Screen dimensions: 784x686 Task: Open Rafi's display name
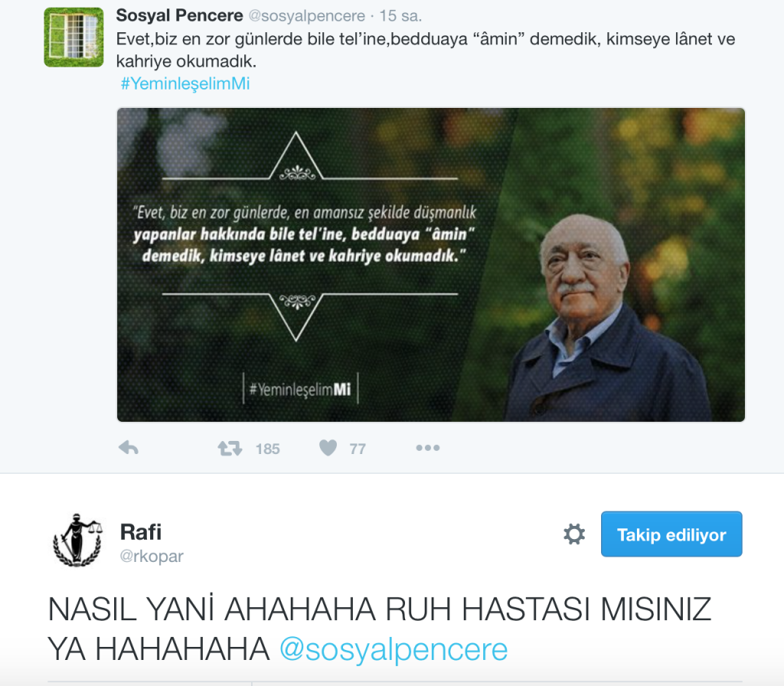pyautogui.click(x=141, y=532)
